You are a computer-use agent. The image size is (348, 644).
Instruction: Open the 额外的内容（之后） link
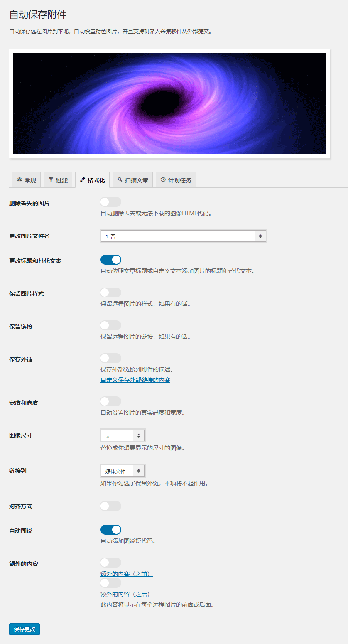[127, 594]
